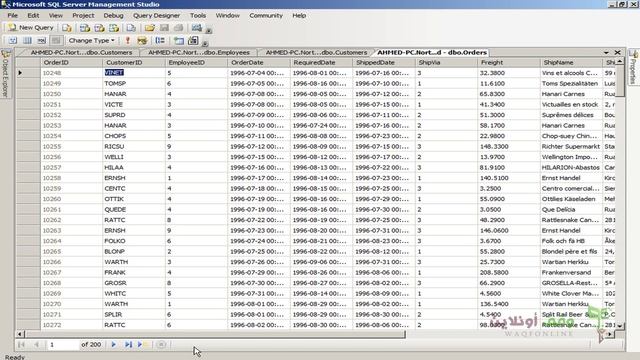Screen dimensions: 640x360
Task: Toggle the Show SQL Pane button
Action: click(41, 40)
